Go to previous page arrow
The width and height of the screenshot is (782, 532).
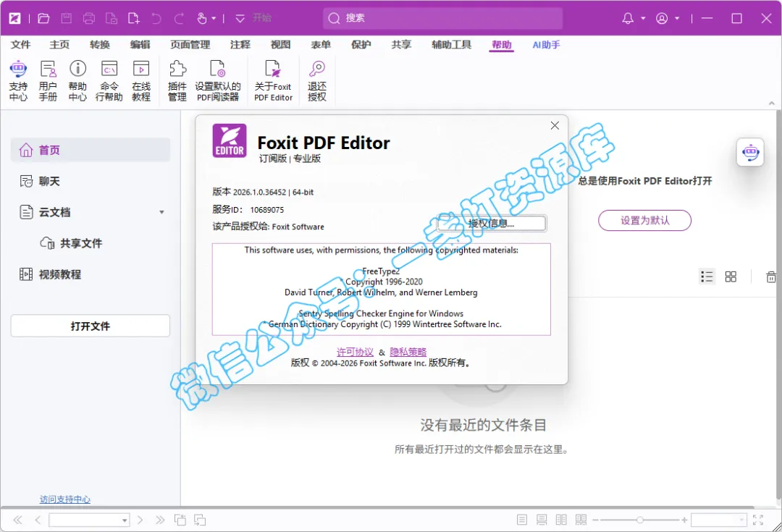coord(38,520)
